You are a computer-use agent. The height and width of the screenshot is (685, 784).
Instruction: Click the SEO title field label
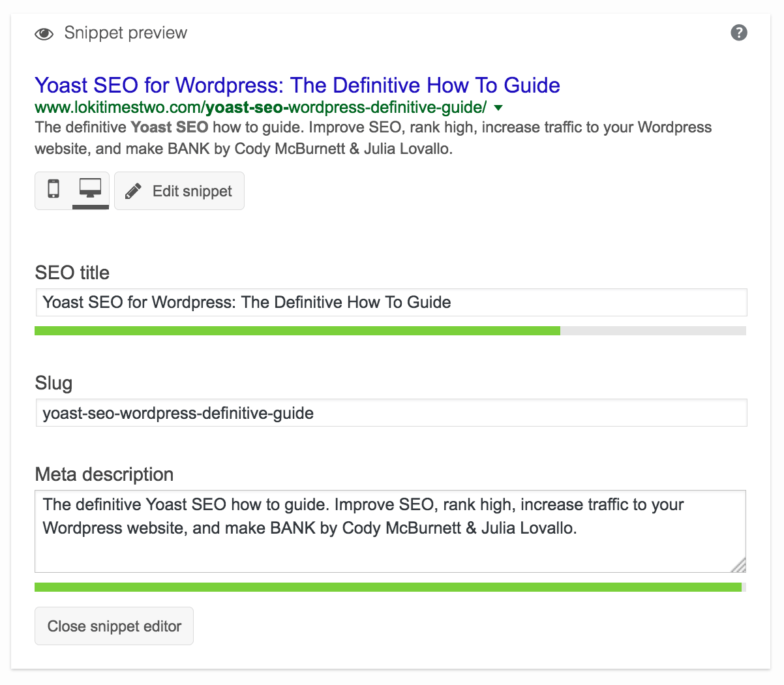point(72,273)
